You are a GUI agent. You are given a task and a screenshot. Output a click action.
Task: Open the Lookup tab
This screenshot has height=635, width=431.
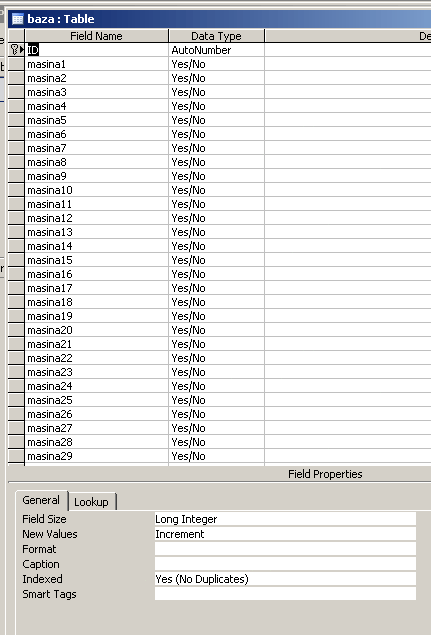tap(92, 502)
